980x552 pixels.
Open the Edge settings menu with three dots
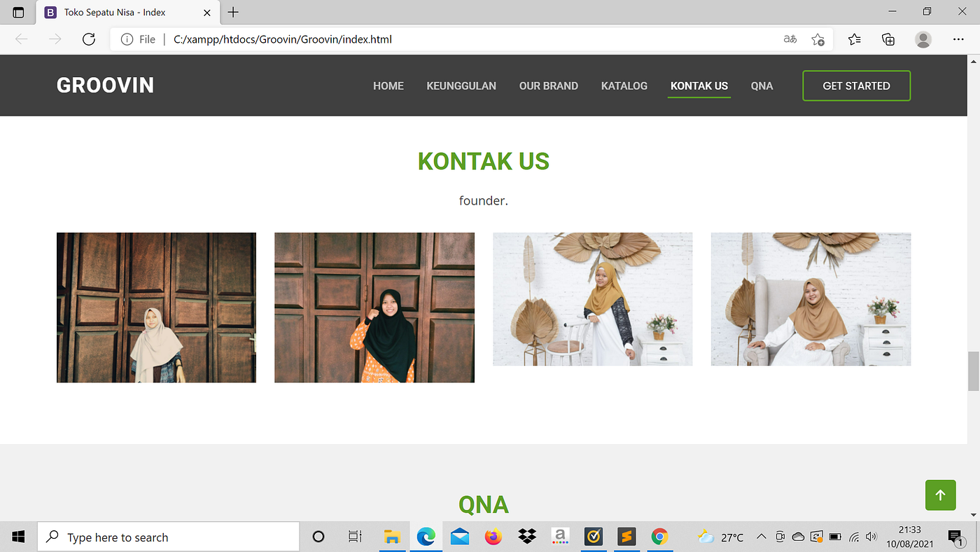(x=958, y=39)
